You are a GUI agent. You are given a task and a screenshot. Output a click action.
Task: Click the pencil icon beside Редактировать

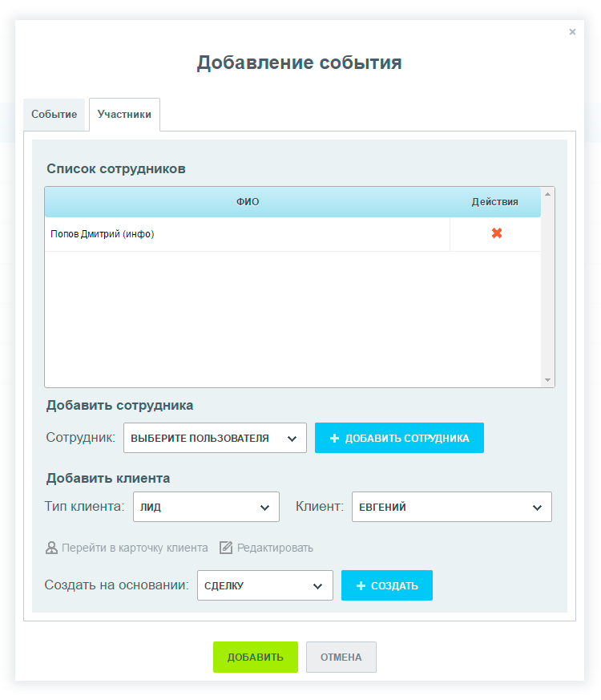[226, 548]
